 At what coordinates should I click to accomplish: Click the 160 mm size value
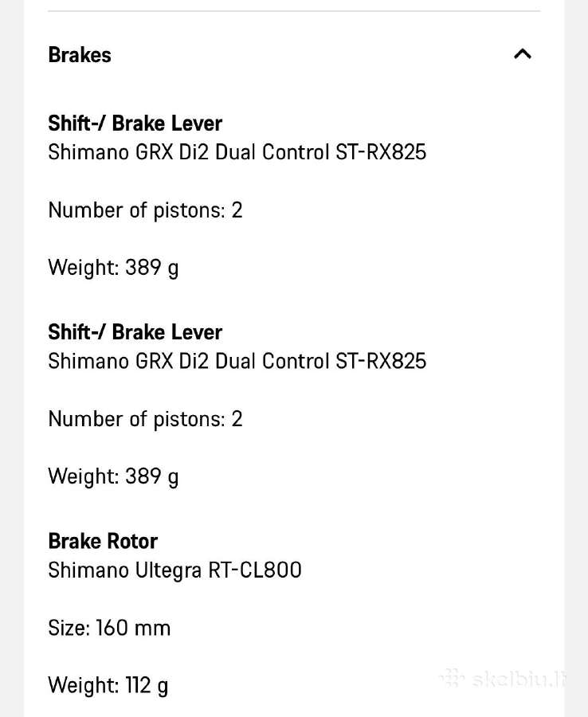(133, 628)
